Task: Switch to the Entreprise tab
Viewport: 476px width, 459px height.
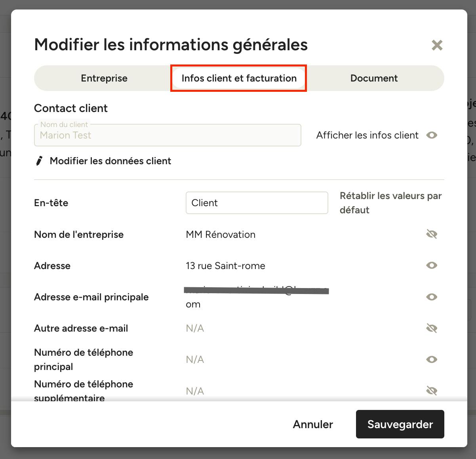Action: (104, 78)
